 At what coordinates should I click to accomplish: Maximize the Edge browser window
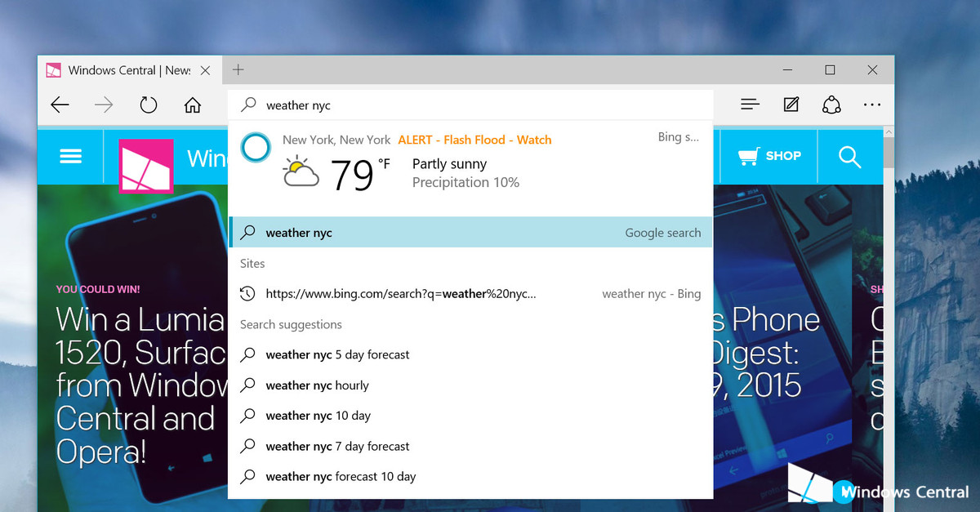[830, 70]
